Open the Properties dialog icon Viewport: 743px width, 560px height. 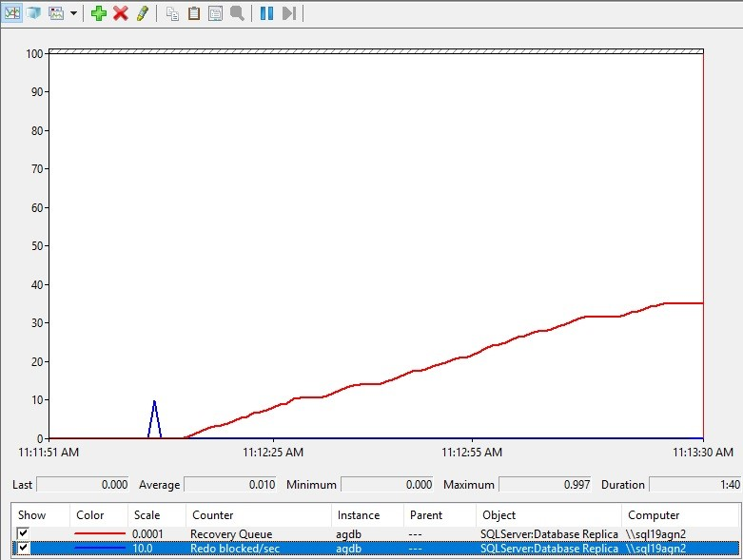point(216,13)
